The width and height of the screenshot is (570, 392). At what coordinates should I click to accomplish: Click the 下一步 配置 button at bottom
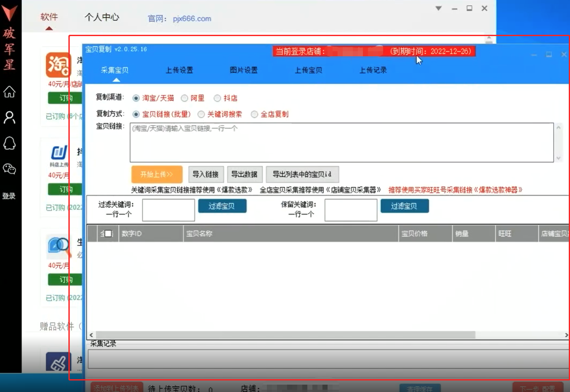click(x=538, y=388)
